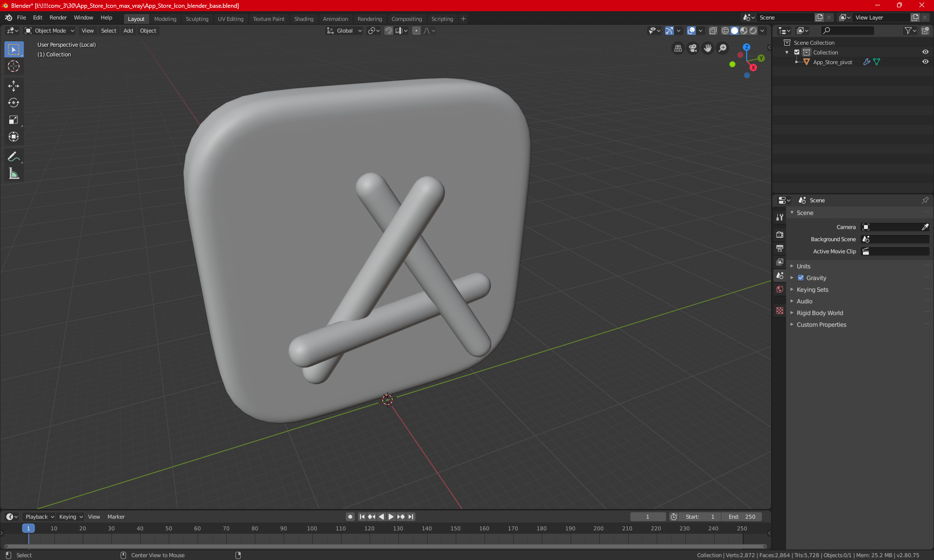Screen dimensions: 934x560
Task: Play the animation forward
Action: click(391, 517)
